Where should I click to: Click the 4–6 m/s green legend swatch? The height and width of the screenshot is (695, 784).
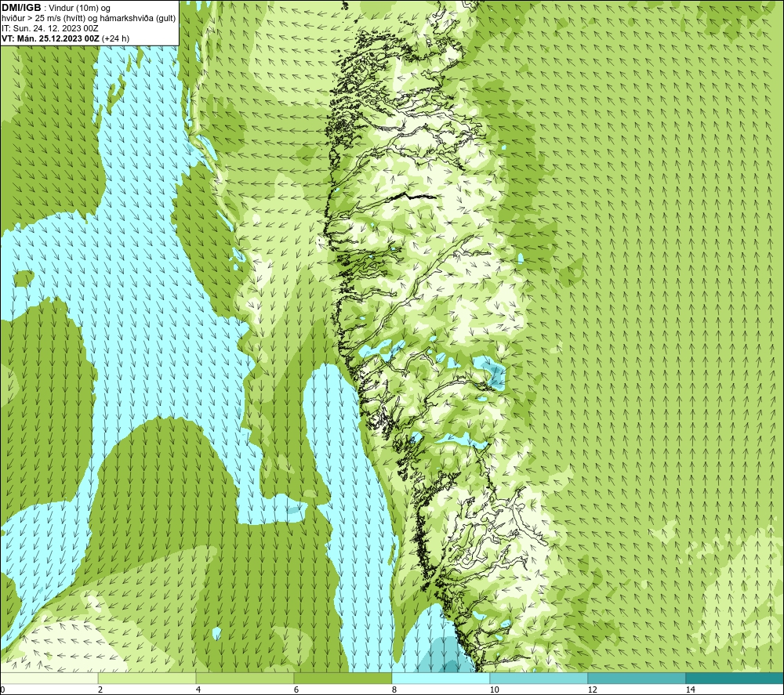(245, 679)
